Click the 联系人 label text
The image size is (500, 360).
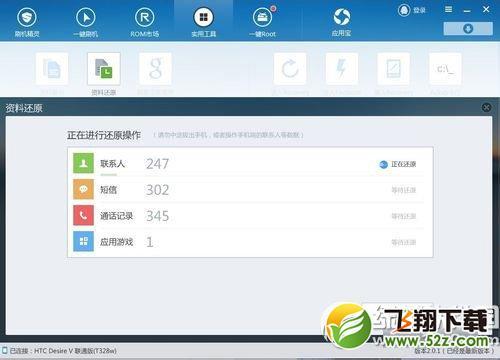[x=112, y=164]
